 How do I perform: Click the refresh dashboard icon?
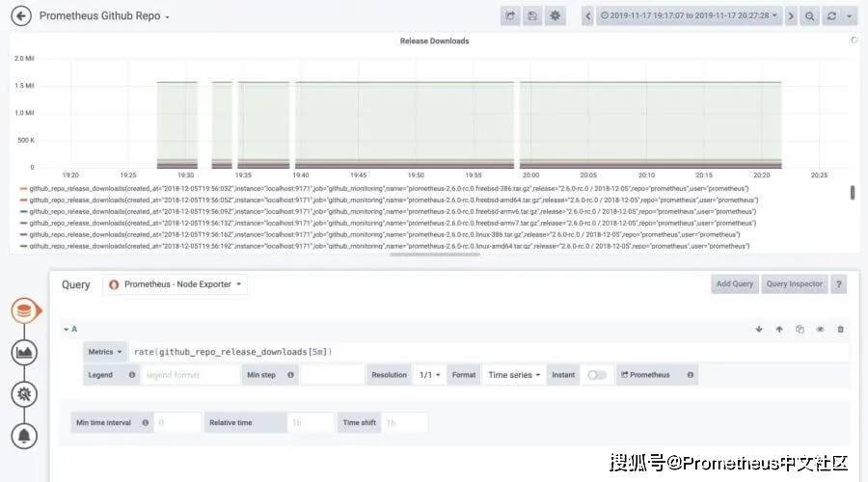(831, 16)
